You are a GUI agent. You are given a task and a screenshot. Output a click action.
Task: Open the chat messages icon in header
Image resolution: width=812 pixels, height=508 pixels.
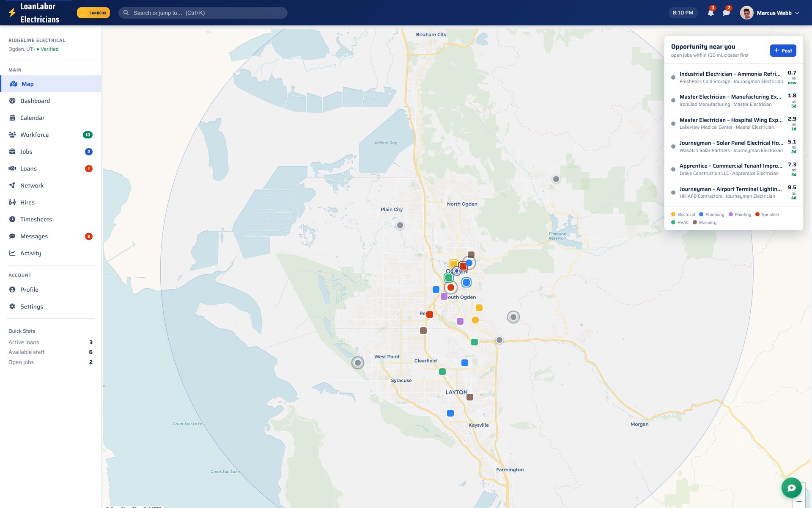click(x=726, y=13)
